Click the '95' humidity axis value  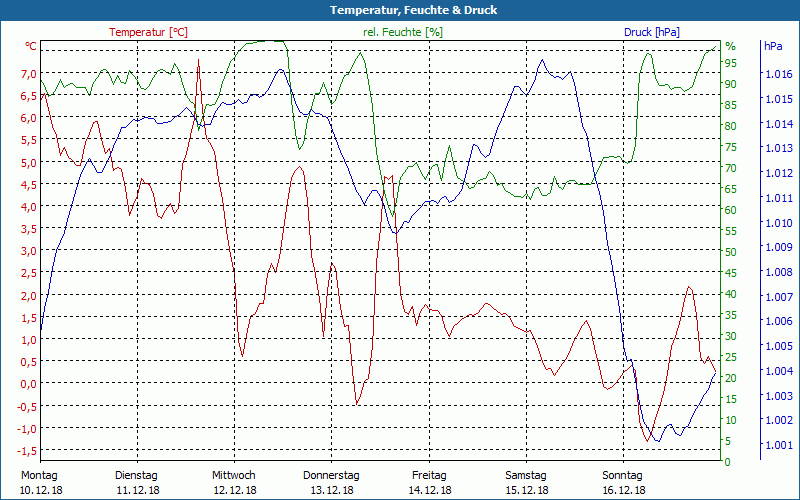731,63
